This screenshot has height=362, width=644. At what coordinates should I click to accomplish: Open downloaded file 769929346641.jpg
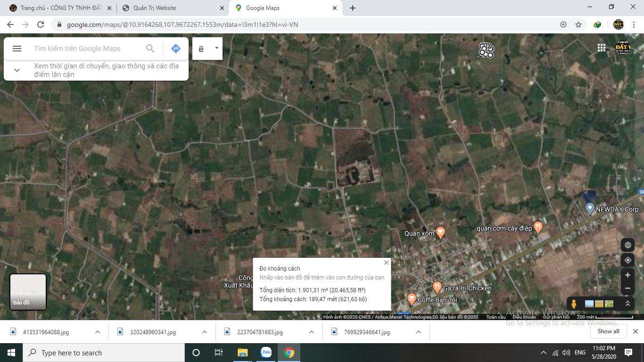coord(367,332)
